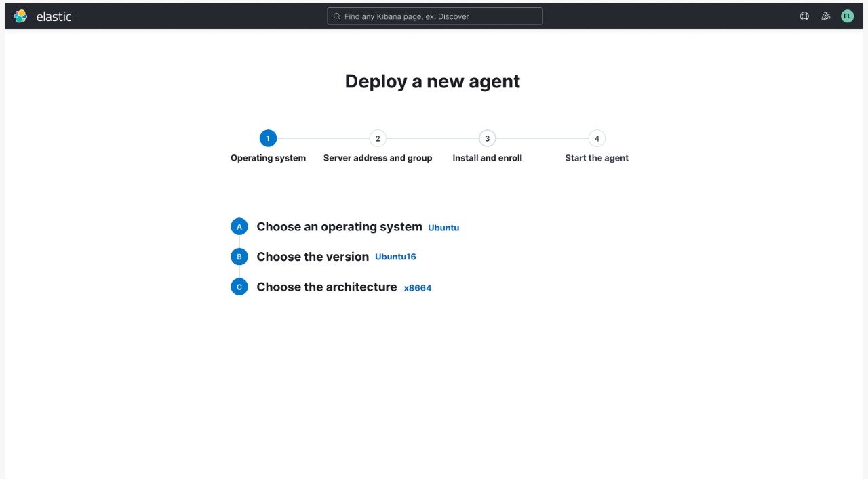Select step circle 3 in the progress indicator

click(487, 138)
